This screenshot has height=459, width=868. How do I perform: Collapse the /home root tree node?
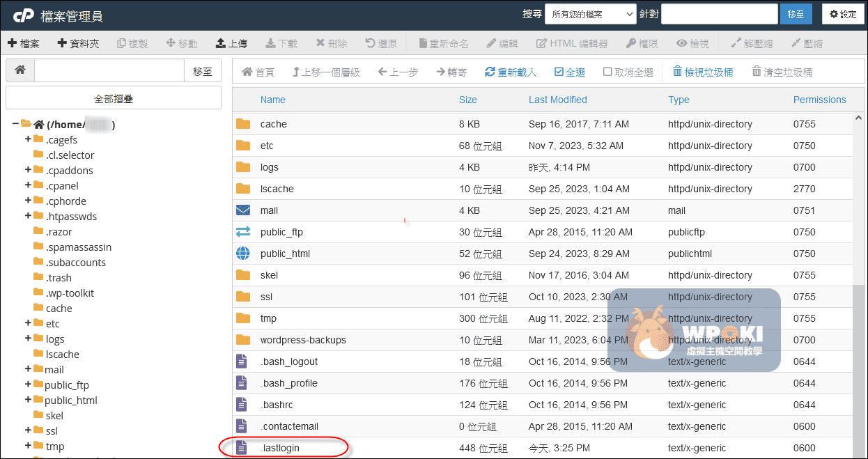point(15,124)
